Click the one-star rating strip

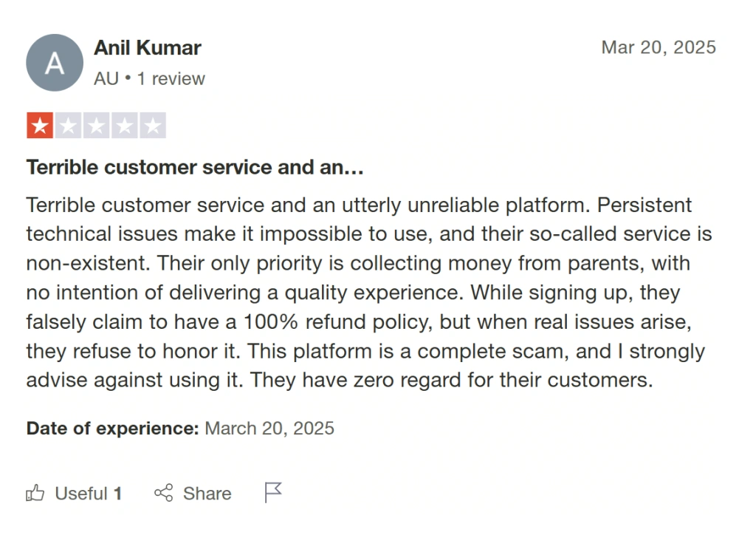97,125
